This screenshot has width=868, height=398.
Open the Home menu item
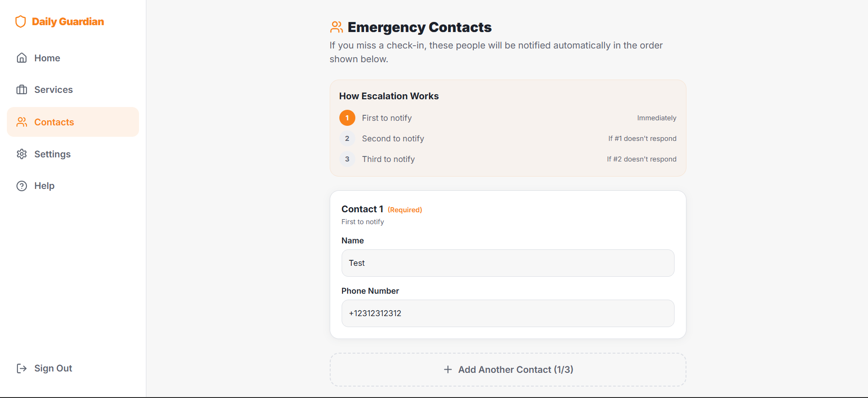(47, 58)
